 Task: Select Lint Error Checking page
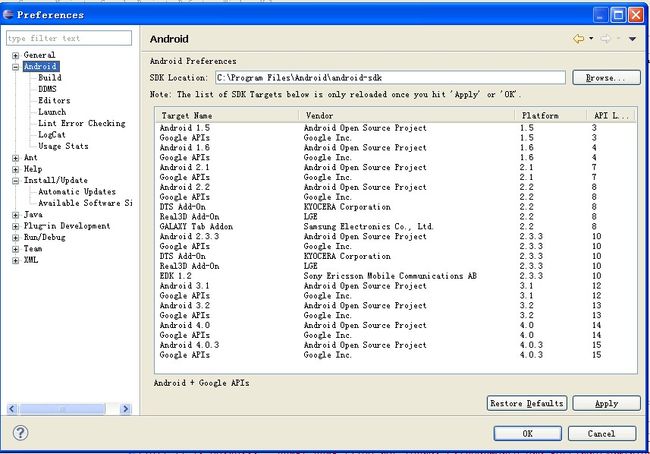tap(82, 123)
